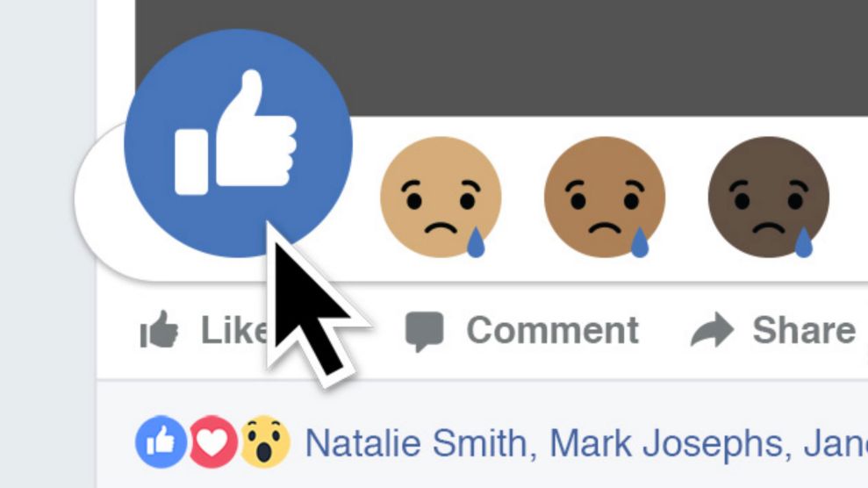Open the partially visible Jan profile link
This screenshot has height=488, width=868.
836,443
